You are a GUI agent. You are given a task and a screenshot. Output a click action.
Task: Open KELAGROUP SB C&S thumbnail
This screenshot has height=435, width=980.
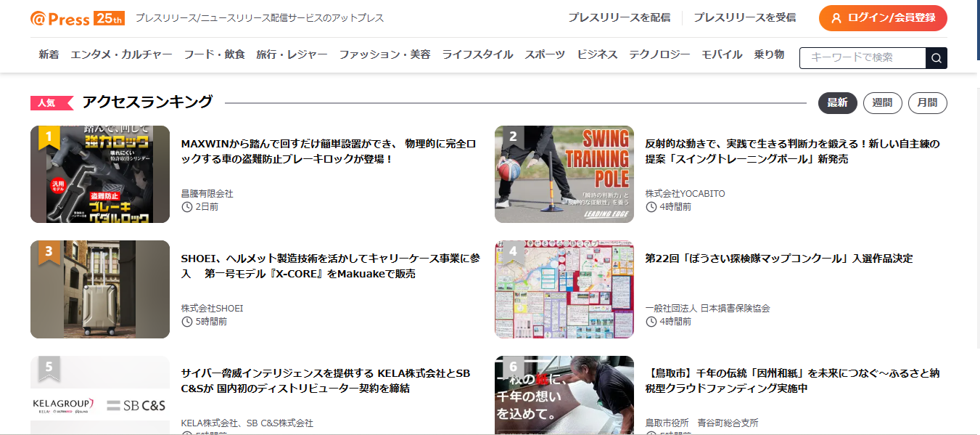click(100, 395)
